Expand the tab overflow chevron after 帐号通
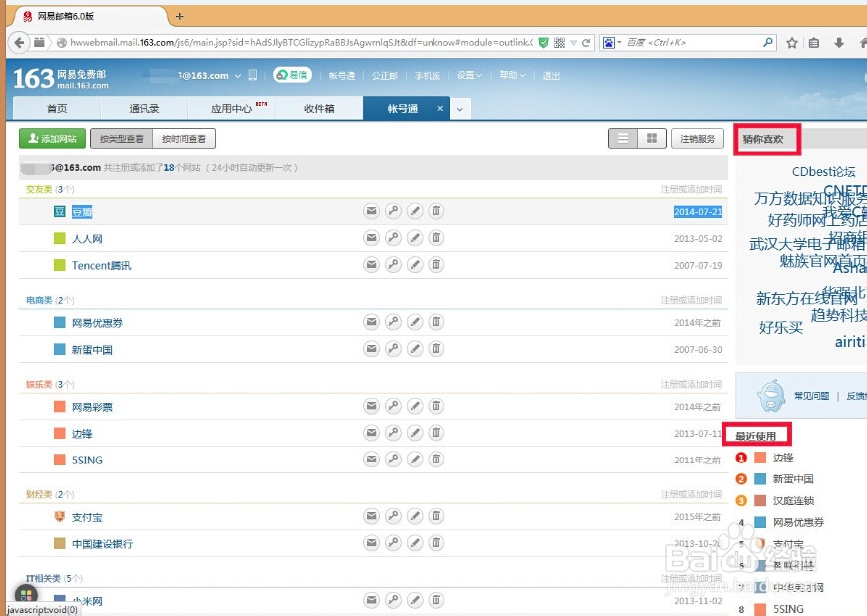Image resolution: width=867 pixels, height=616 pixels. click(x=460, y=109)
